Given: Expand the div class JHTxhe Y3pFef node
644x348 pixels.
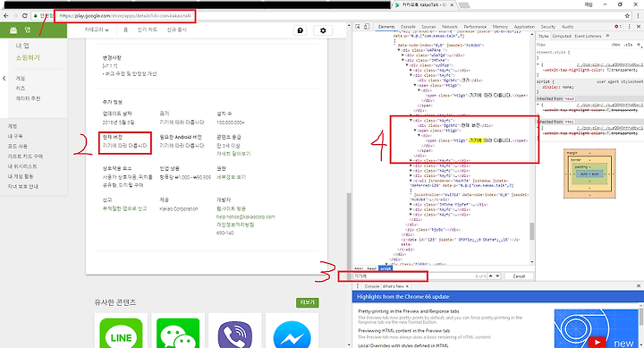Looking at the screenshot, I should (x=411, y=204).
